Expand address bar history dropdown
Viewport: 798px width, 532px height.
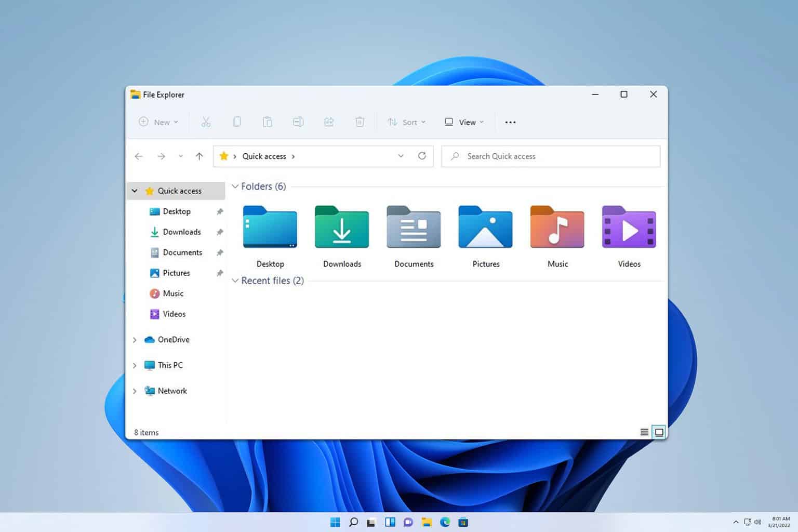point(401,156)
